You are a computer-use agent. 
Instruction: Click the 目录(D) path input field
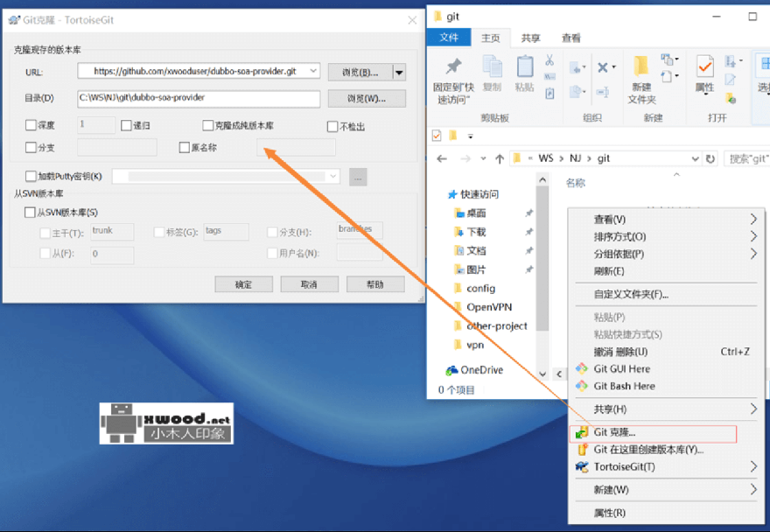click(199, 98)
